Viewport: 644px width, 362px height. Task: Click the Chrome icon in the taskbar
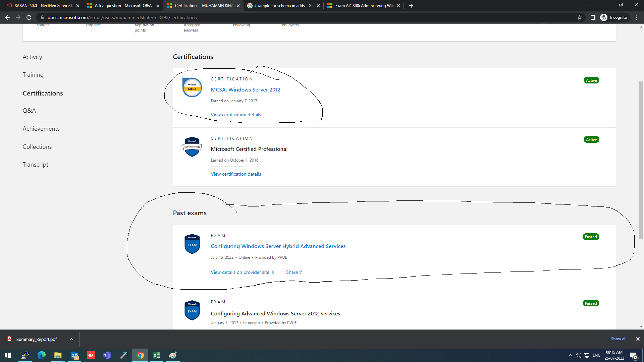pos(140,355)
